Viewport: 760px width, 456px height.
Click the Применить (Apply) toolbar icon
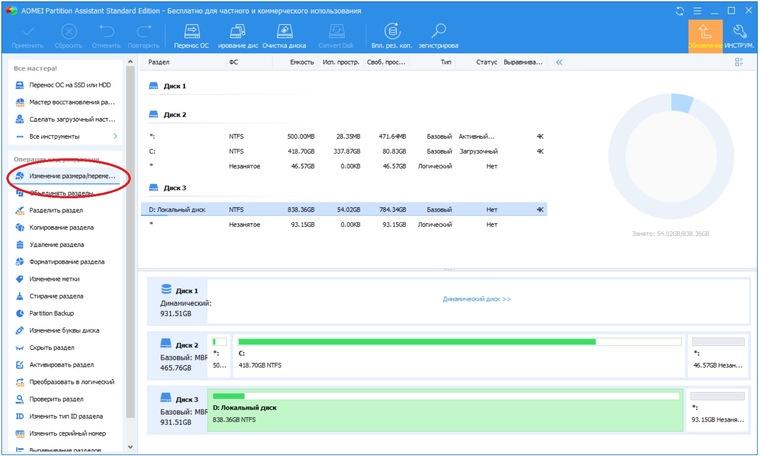(x=28, y=36)
